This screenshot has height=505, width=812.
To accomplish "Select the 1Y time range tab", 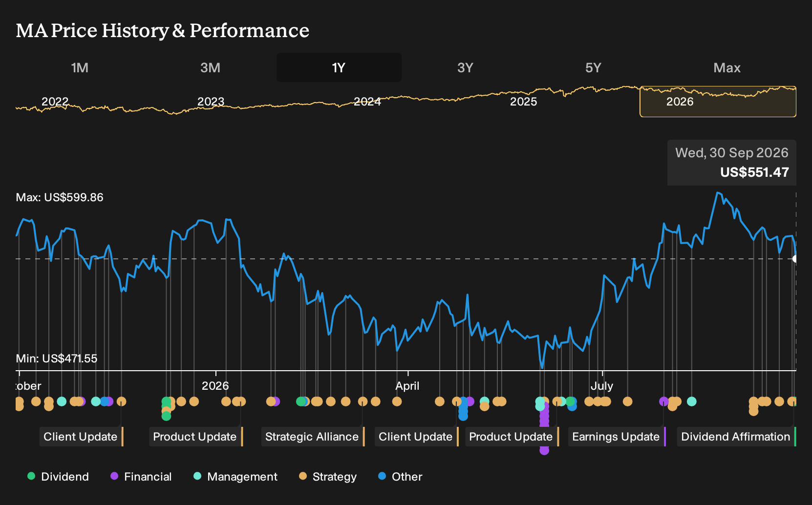I will pyautogui.click(x=339, y=67).
